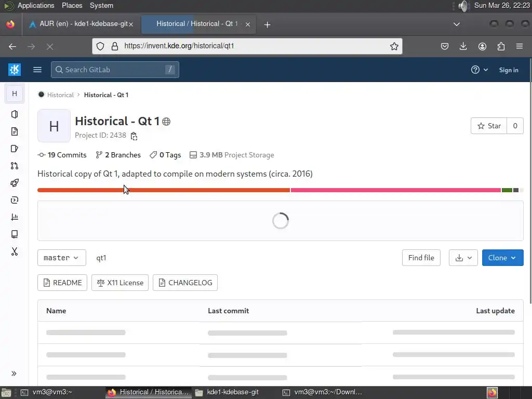Open Firefox downloads panel
The height and width of the screenshot is (399, 532).
coord(463,46)
